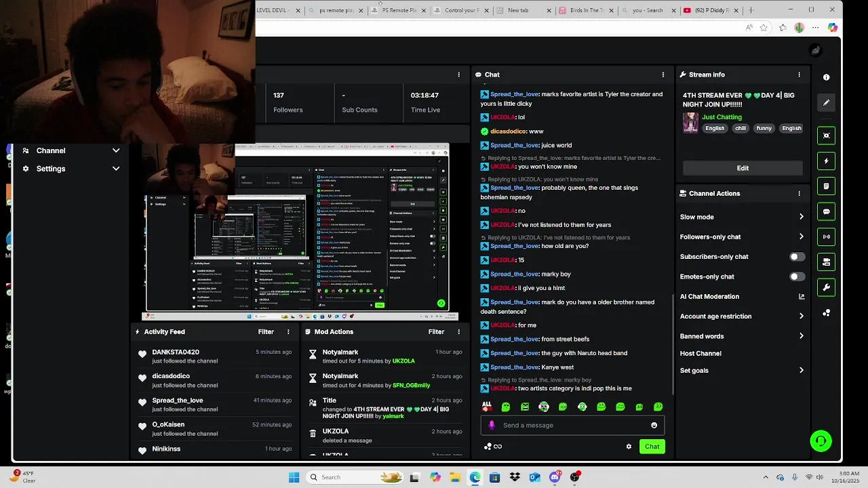868x488 pixels.
Task: Open the wrench tools sidebar icon
Action: tap(826, 287)
